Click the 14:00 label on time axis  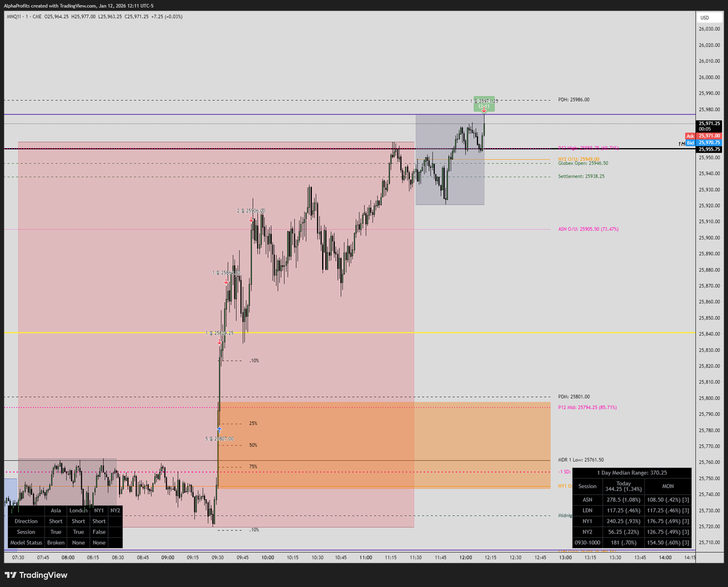pyautogui.click(x=665, y=557)
